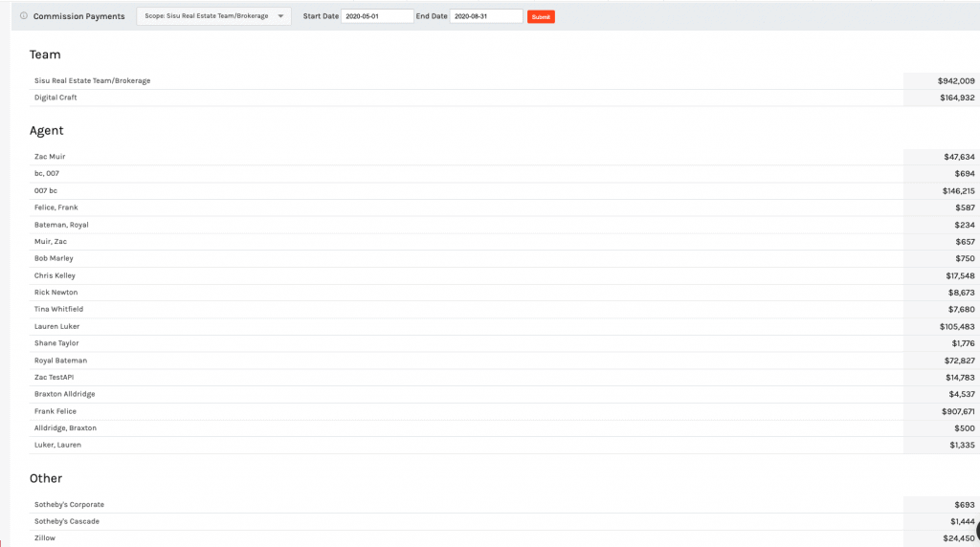Select agent row Royal Bateman
980x547 pixels.
tap(504, 361)
